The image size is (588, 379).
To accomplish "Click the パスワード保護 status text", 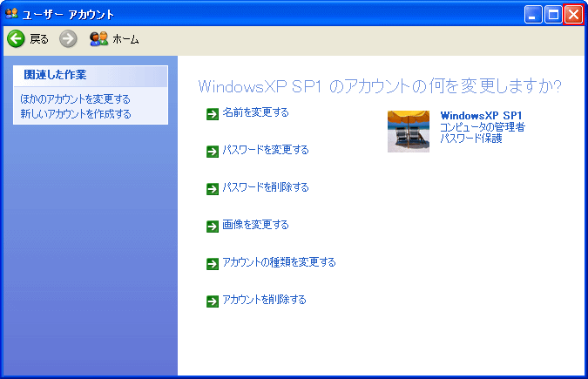I will click(x=471, y=139).
